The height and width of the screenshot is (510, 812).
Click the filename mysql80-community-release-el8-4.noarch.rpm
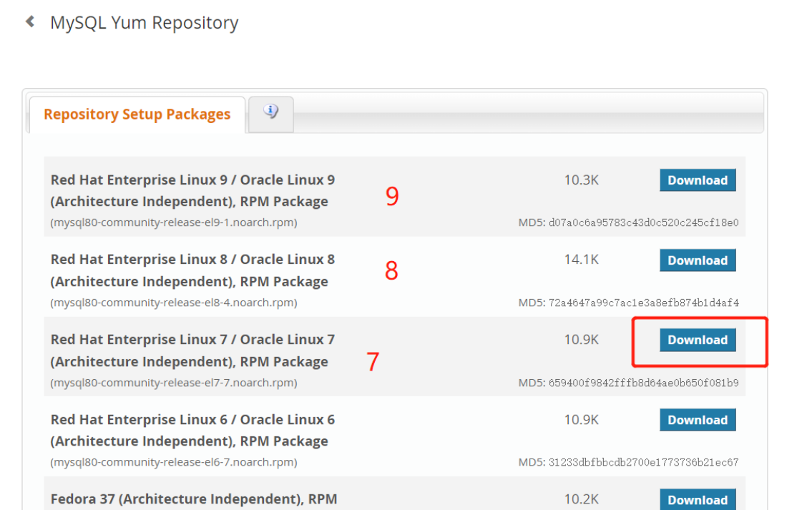pyautogui.click(x=173, y=303)
